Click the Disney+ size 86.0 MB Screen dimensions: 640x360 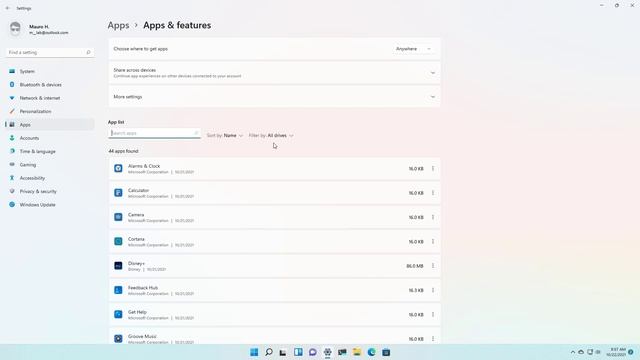(415, 266)
